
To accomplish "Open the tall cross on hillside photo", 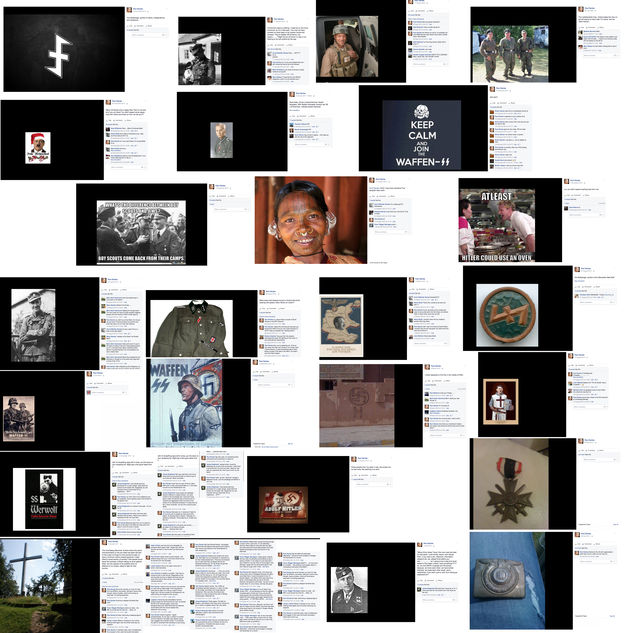I will [36, 586].
